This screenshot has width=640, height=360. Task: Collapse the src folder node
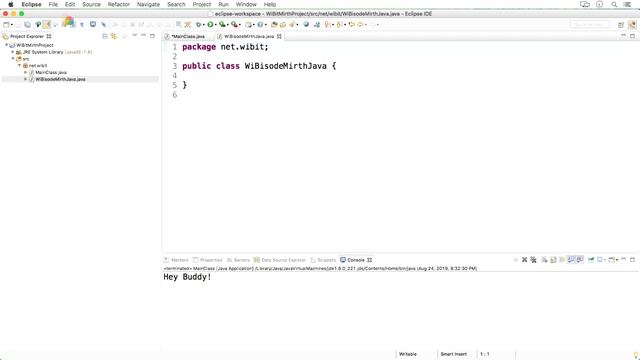coord(13,59)
